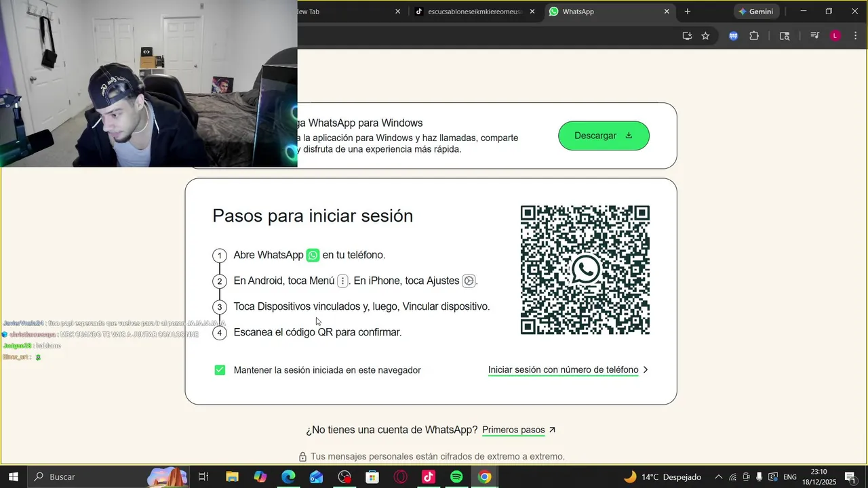The width and height of the screenshot is (868, 488).
Task: Click Iniciar sesión con número de teléfono
Action: [x=564, y=370]
